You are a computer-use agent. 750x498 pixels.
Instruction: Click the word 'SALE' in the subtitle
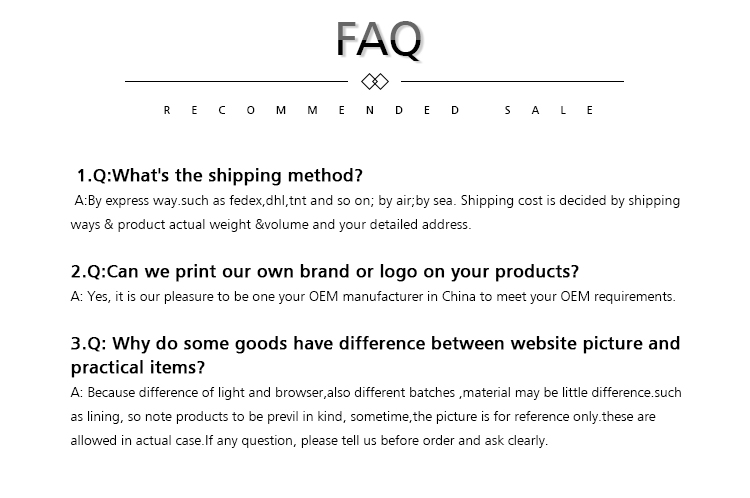(x=549, y=110)
